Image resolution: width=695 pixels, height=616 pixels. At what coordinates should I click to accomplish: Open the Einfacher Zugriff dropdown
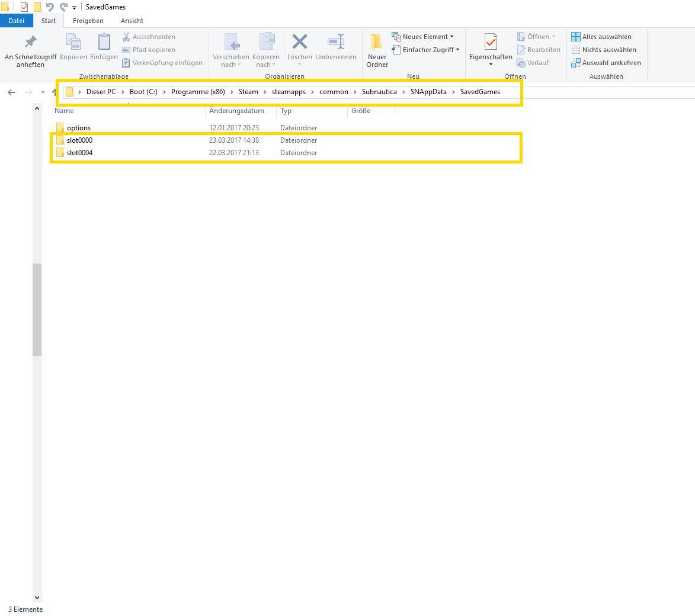pyautogui.click(x=425, y=50)
